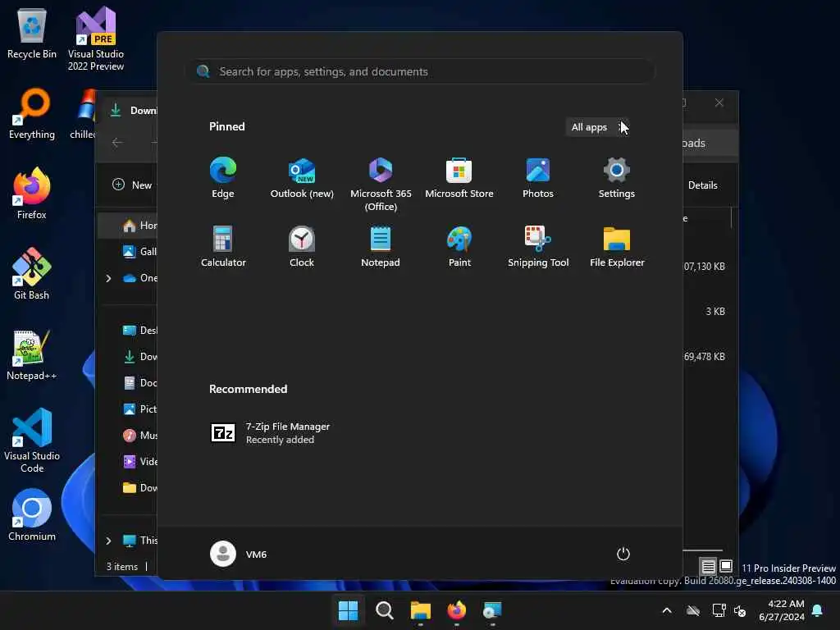The image size is (840, 630).
Task: Select Visual Studio 2022 Preview desktop shortcut
Action: (x=96, y=39)
